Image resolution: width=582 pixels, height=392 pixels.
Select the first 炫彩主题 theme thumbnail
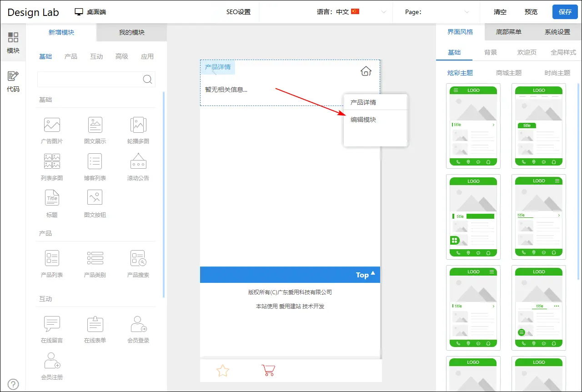473,126
